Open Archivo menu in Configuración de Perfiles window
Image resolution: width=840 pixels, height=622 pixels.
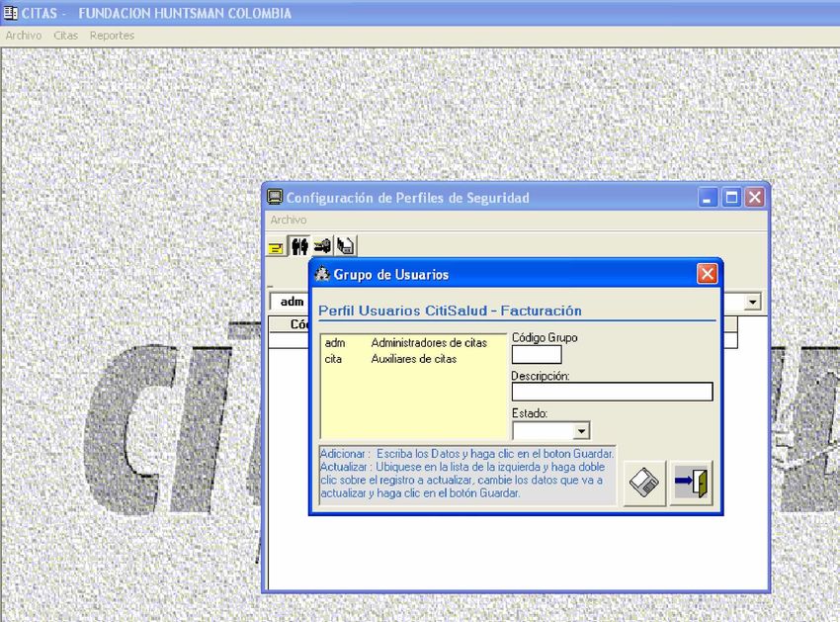[x=289, y=220]
